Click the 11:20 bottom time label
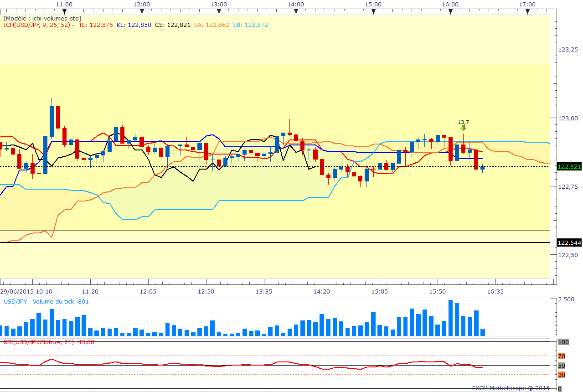 point(90,291)
